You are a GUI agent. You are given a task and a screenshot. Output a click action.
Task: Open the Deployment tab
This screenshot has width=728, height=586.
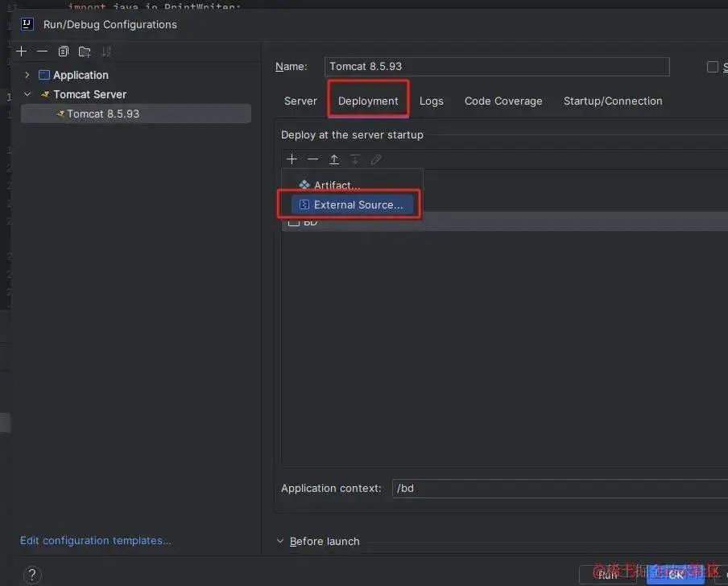(x=368, y=101)
